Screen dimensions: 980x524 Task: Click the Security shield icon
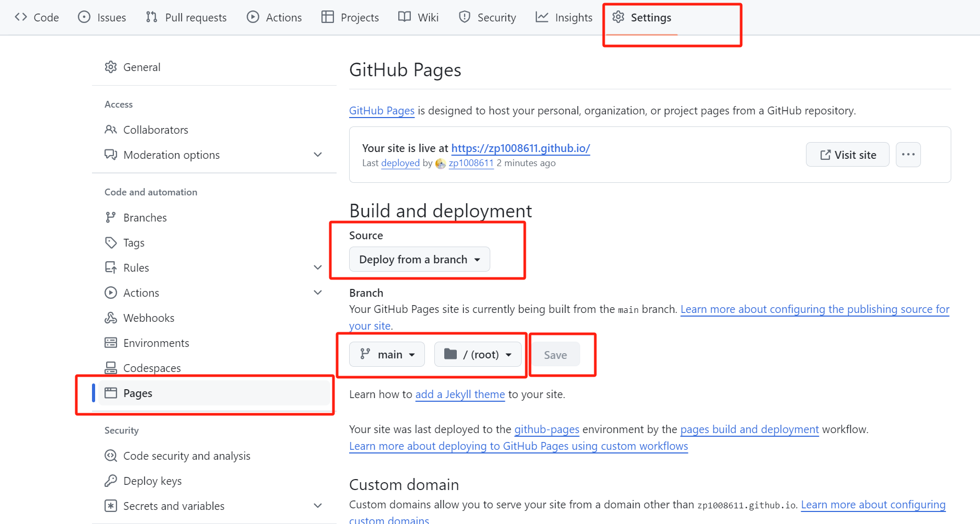(x=465, y=17)
